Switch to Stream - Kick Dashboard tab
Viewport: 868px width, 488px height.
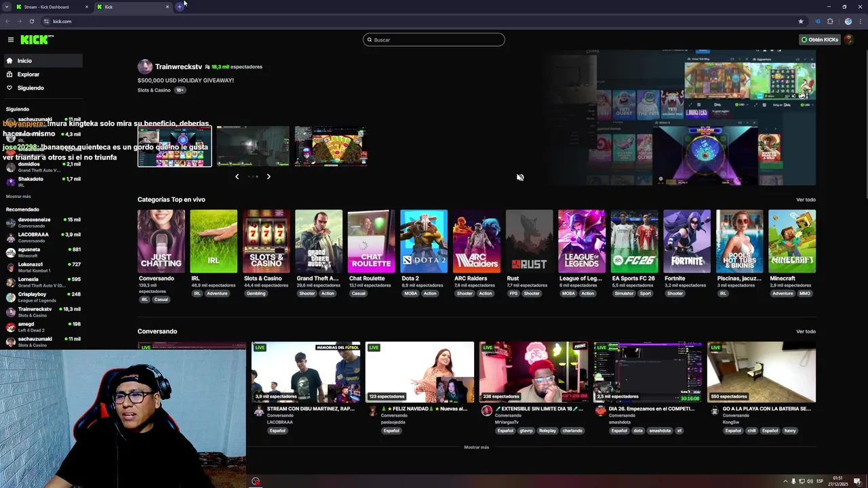(x=51, y=7)
